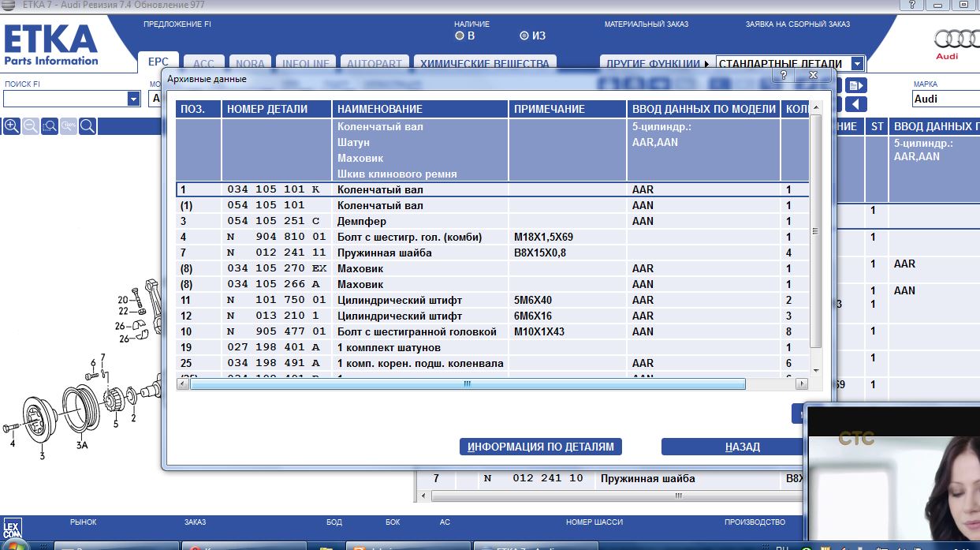
Task: Click the zoom out magnifier icon
Action: click(31, 126)
